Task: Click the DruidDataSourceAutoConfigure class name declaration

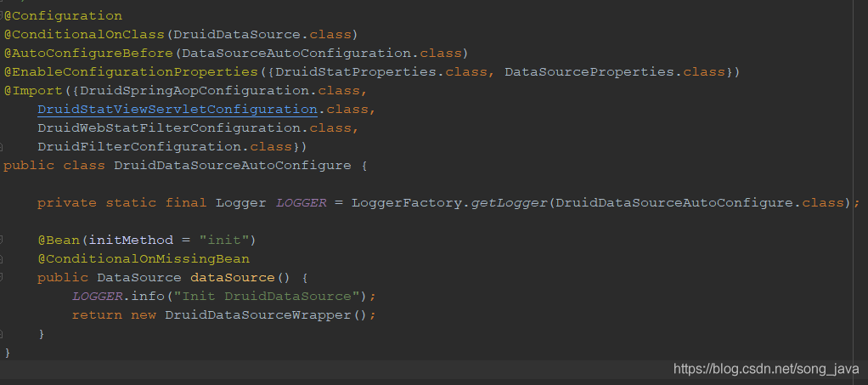Action: click(232, 166)
